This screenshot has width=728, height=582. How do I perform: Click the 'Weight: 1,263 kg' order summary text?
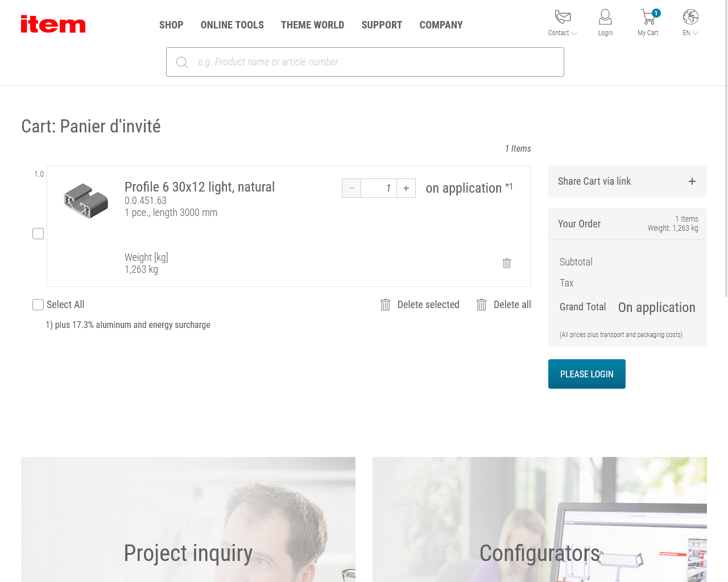pyautogui.click(x=673, y=228)
